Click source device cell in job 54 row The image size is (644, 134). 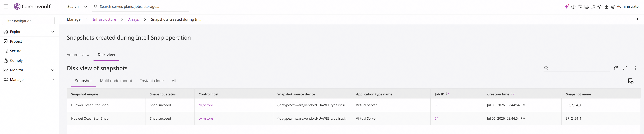(x=312, y=119)
